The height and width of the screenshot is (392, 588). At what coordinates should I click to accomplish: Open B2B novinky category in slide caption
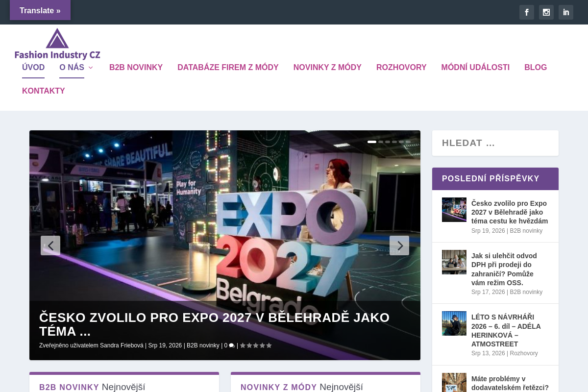pyautogui.click(x=203, y=345)
